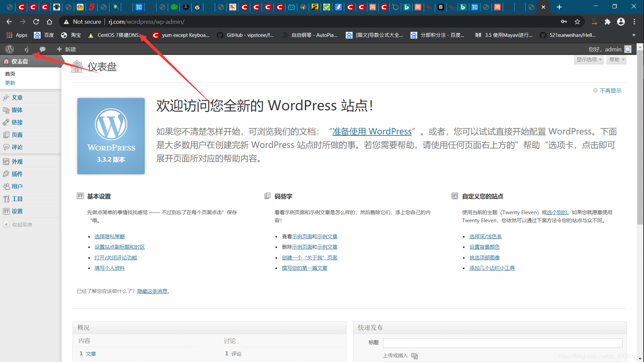Viewport: 644px width, 362px height.
Task: Open a new browser tab
Action: tap(559, 7)
